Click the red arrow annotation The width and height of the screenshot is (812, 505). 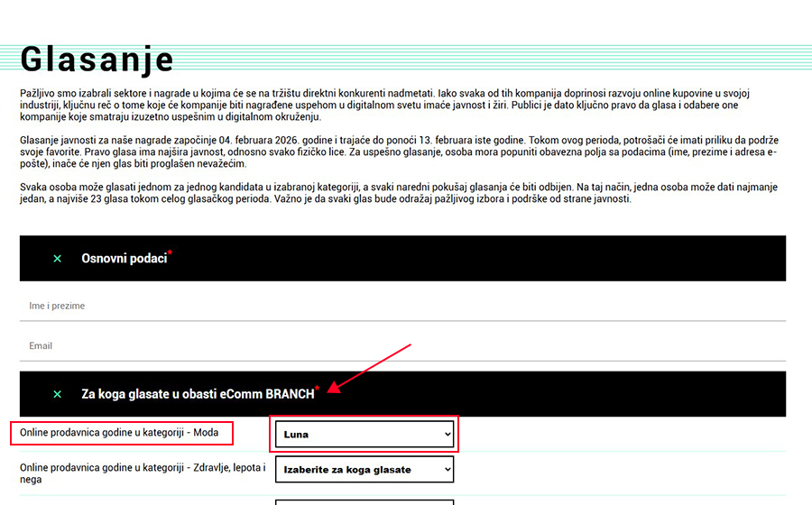[x=370, y=366]
